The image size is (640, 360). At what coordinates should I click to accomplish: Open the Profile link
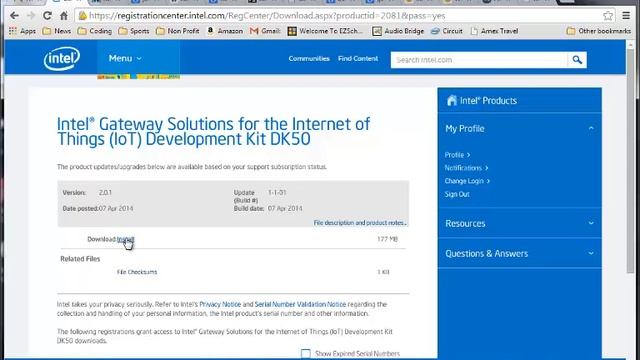click(457, 155)
